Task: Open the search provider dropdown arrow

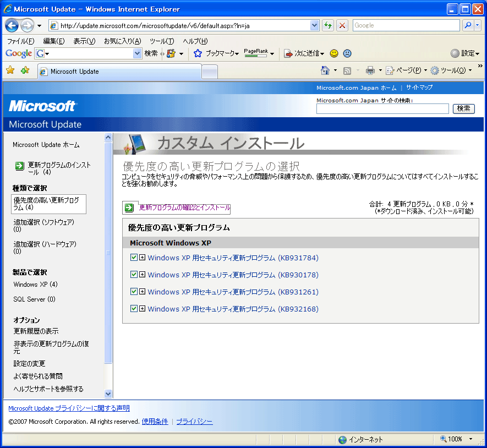Action: pyautogui.click(x=478, y=25)
